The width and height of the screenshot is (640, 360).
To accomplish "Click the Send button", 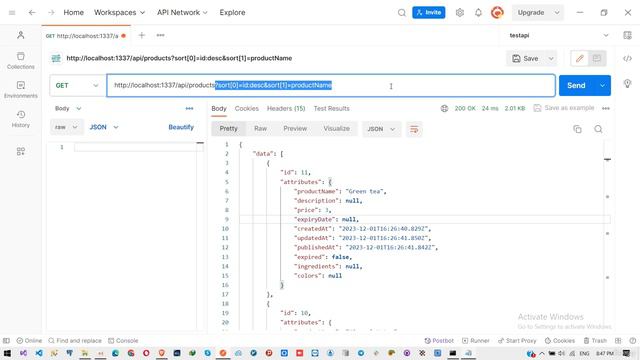I will tap(576, 85).
